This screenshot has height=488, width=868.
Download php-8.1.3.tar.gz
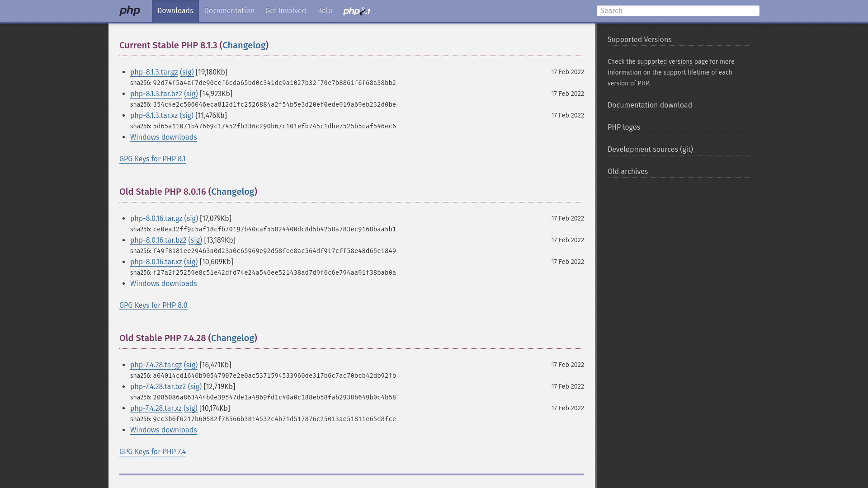coord(154,72)
